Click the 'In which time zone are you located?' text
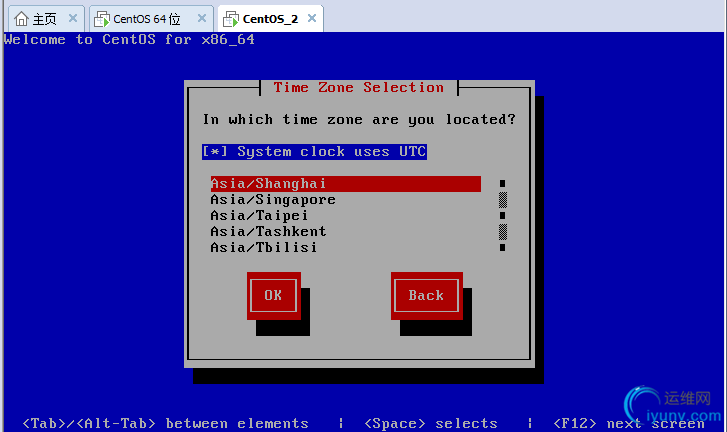 [x=359, y=120]
